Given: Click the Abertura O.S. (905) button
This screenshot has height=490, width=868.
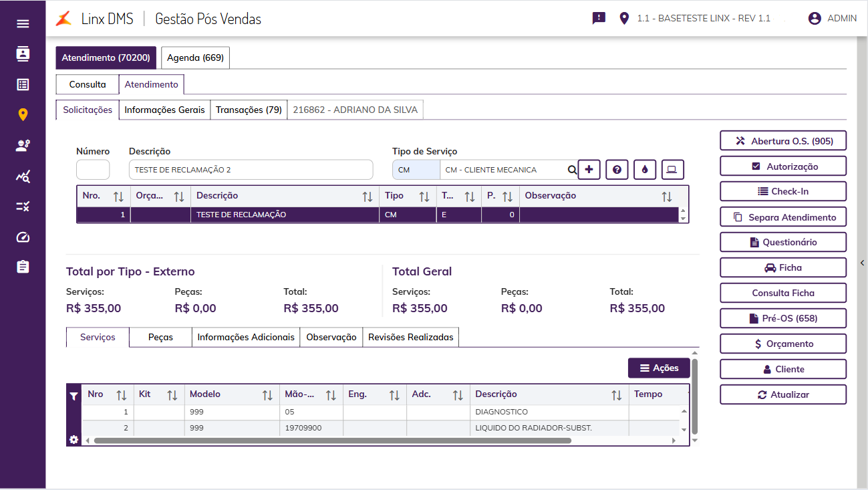Looking at the screenshot, I should click(783, 141).
